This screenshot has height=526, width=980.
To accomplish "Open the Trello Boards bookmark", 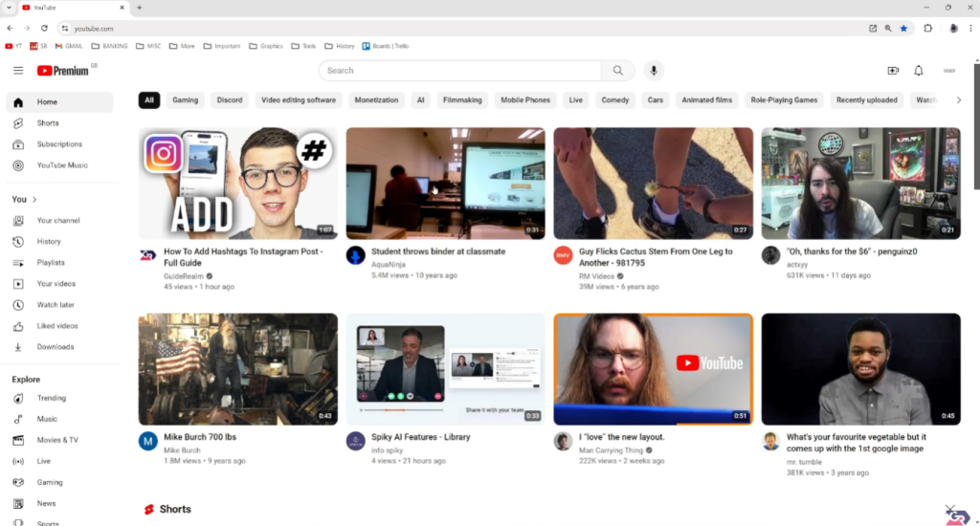I will (x=386, y=46).
